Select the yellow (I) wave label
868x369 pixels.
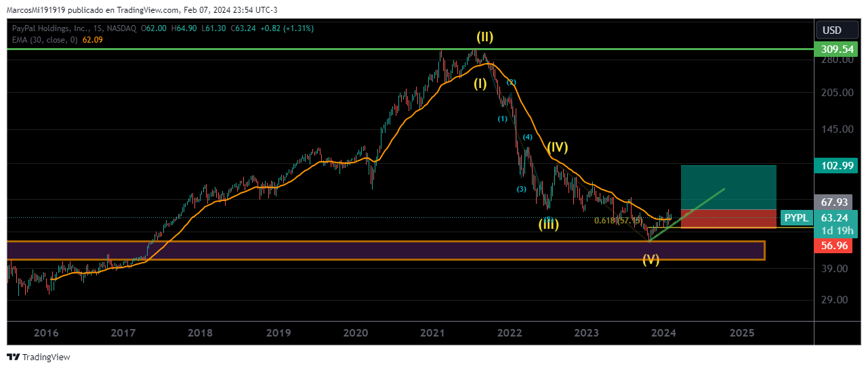coord(480,84)
